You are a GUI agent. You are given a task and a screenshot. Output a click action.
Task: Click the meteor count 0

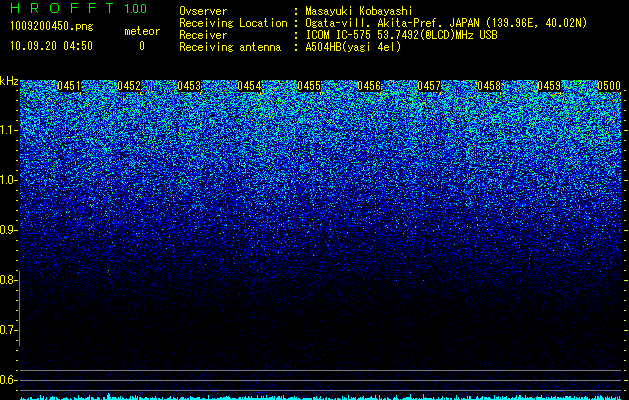click(x=142, y=46)
